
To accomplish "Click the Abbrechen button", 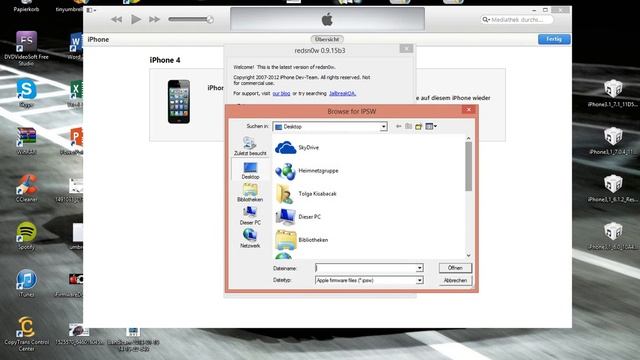I will point(455,280).
